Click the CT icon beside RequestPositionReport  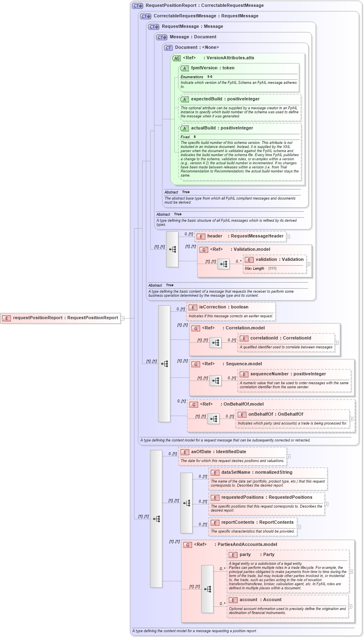point(138,6)
